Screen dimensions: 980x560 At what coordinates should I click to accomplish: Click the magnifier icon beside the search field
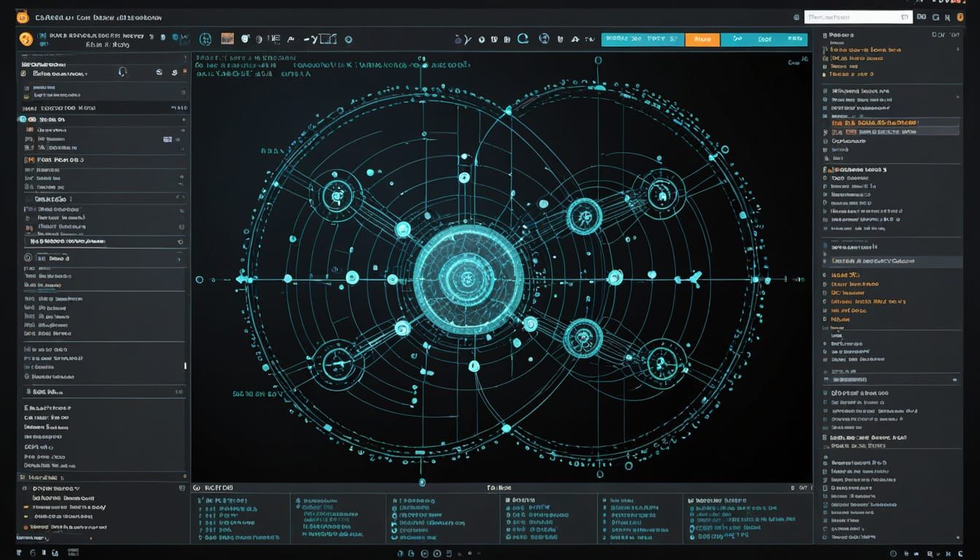(798, 17)
